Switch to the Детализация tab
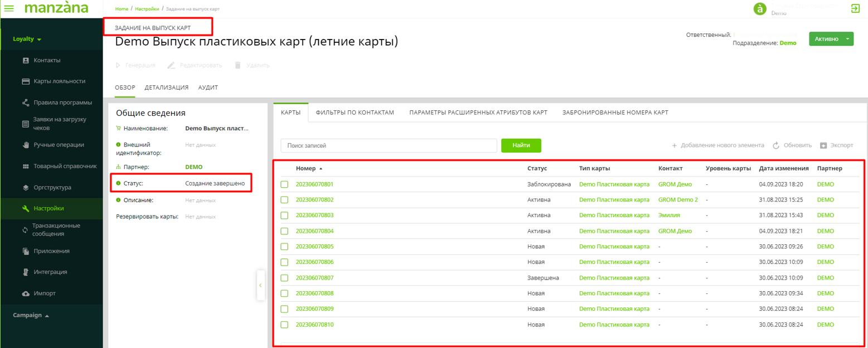868x348 pixels. (x=166, y=87)
